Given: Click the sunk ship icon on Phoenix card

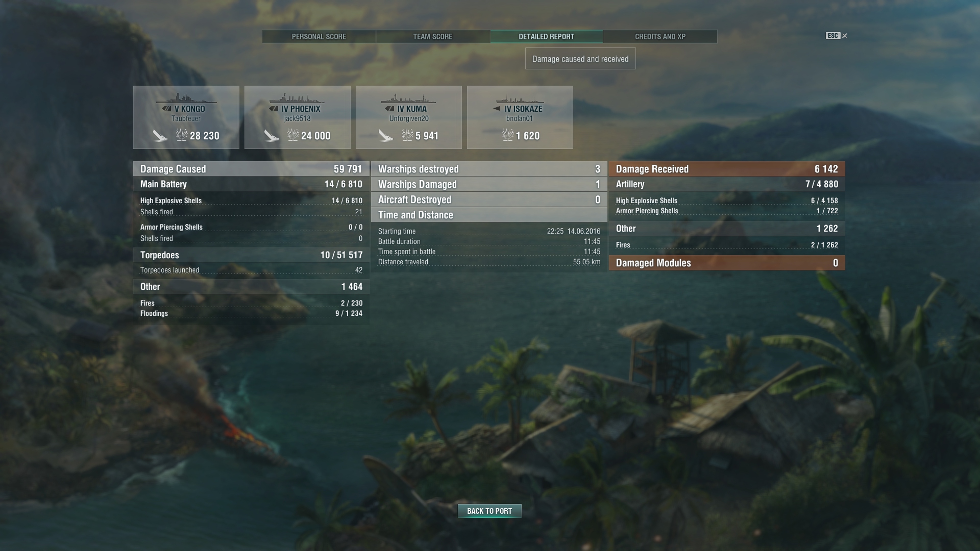Looking at the screenshot, I should 272,135.
